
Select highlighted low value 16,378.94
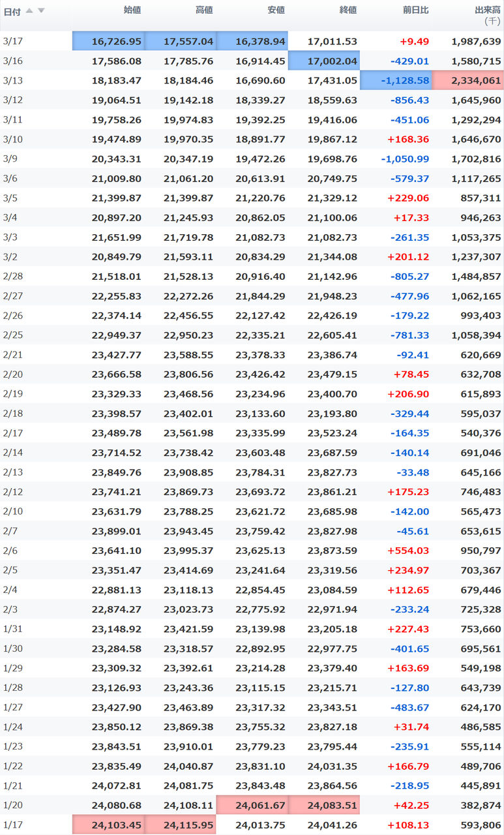click(252, 41)
